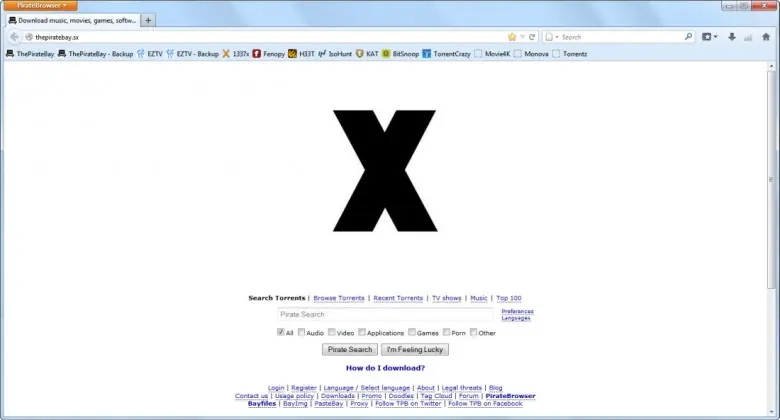Bookmark this page with the star icon
780x420 pixels.
512,37
